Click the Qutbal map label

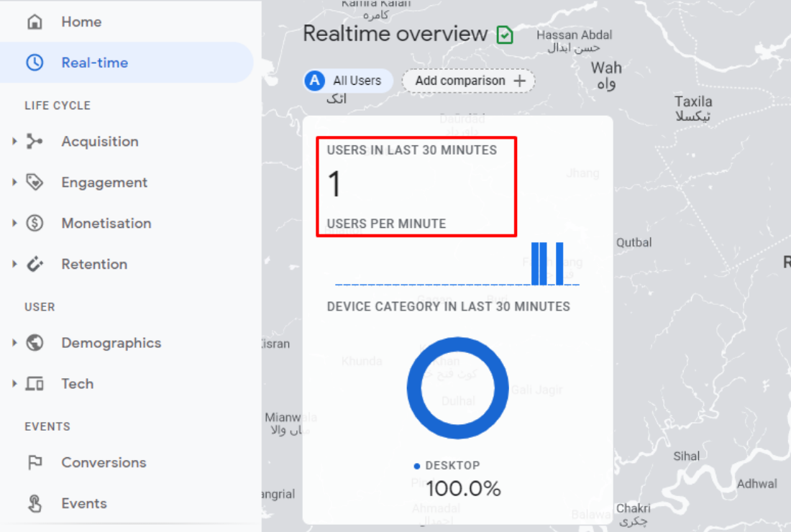pos(634,242)
